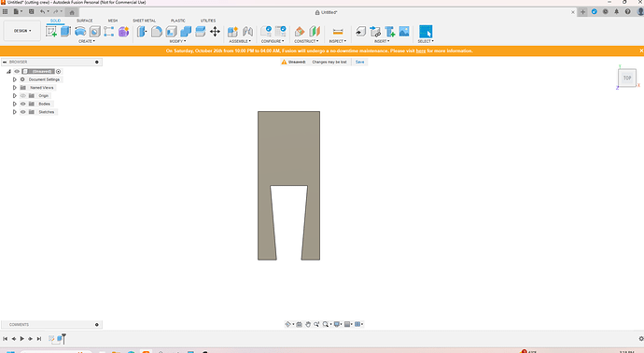Select the Insert Canvas image icon
644x353 pixels.
tap(404, 31)
